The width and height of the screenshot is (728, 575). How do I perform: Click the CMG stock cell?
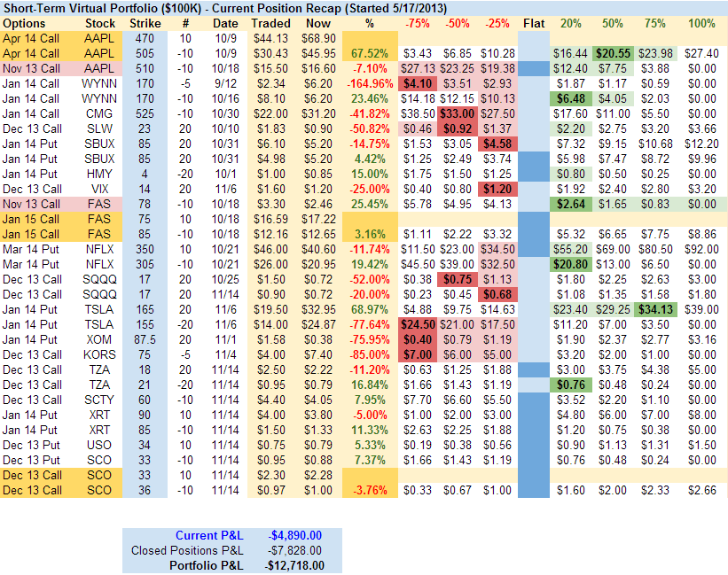pos(100,113)
